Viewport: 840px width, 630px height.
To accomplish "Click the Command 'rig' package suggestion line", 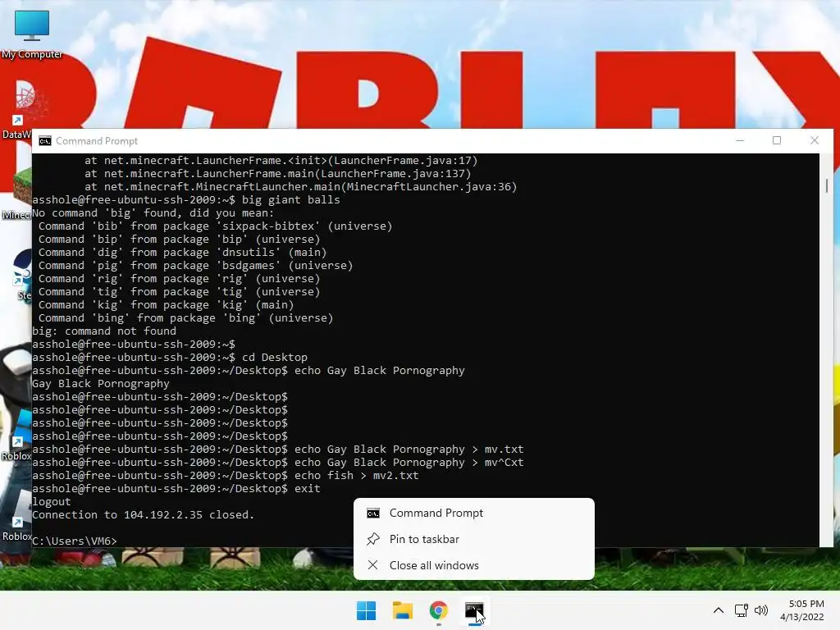I will tap(179, 279).
